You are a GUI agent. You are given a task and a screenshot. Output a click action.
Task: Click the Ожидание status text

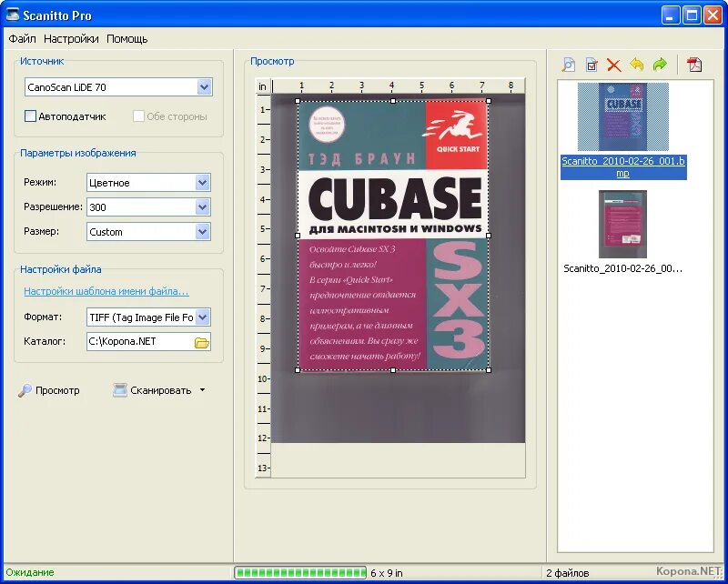30,572
